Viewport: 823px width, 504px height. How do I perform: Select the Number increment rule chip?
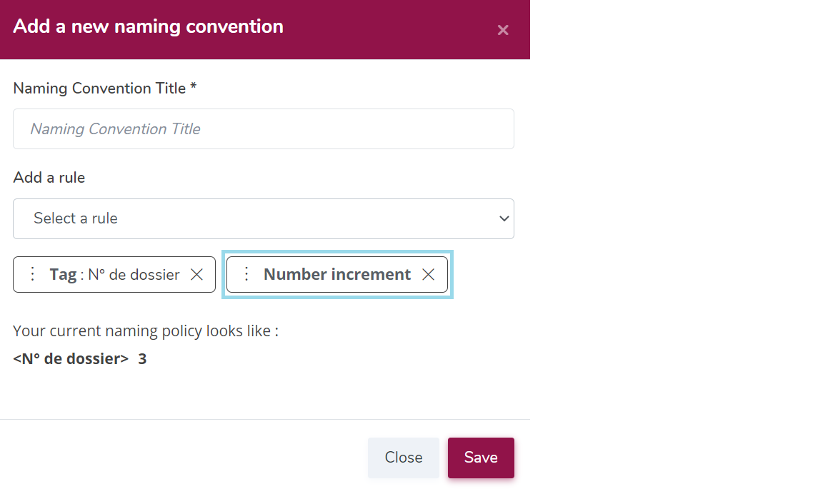[336, 274]
